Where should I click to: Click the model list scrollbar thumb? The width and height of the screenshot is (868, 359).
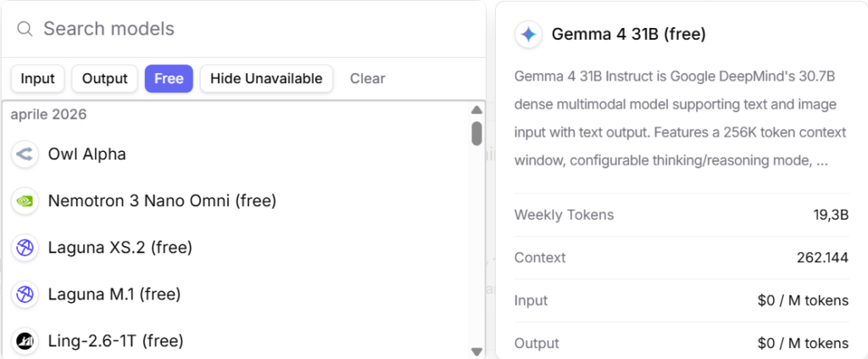[476, 133]
